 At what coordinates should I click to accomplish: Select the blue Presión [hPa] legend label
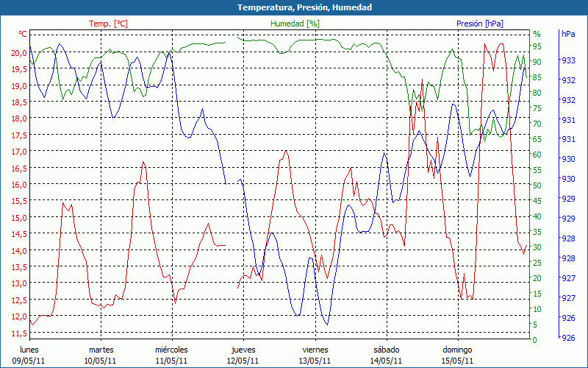click(481, 24)
